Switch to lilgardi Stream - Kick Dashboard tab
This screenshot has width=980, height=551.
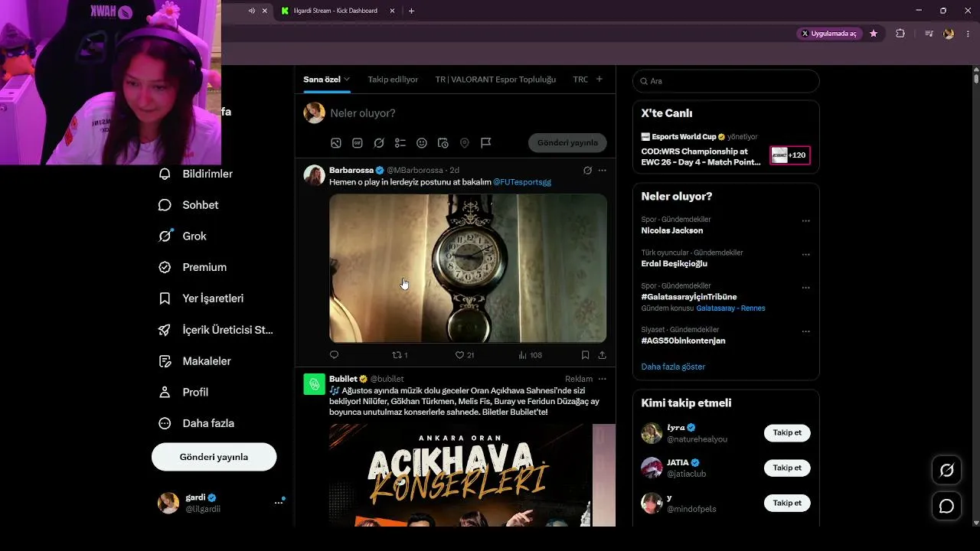[338, 11]
